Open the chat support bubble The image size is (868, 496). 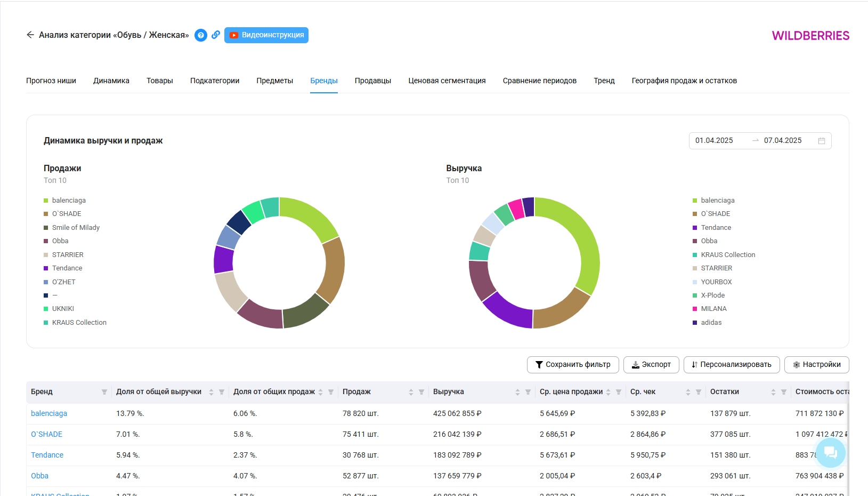point(831,453)
